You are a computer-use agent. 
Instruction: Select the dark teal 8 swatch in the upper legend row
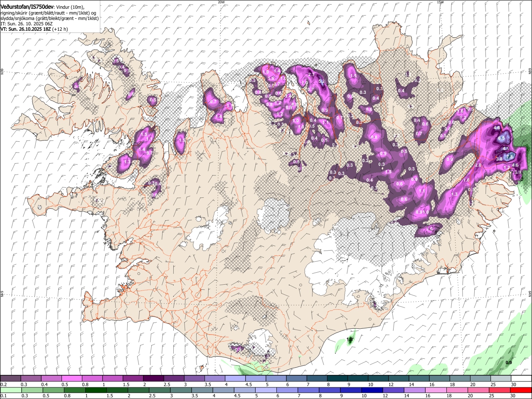pyautogui.click(x=337, y=379)
